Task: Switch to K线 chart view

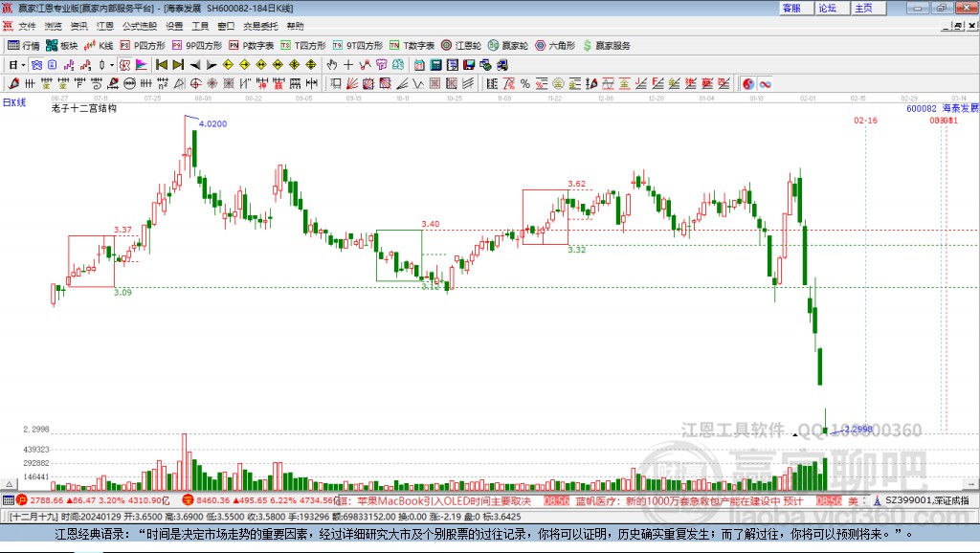Action: (x=99, y=46)
